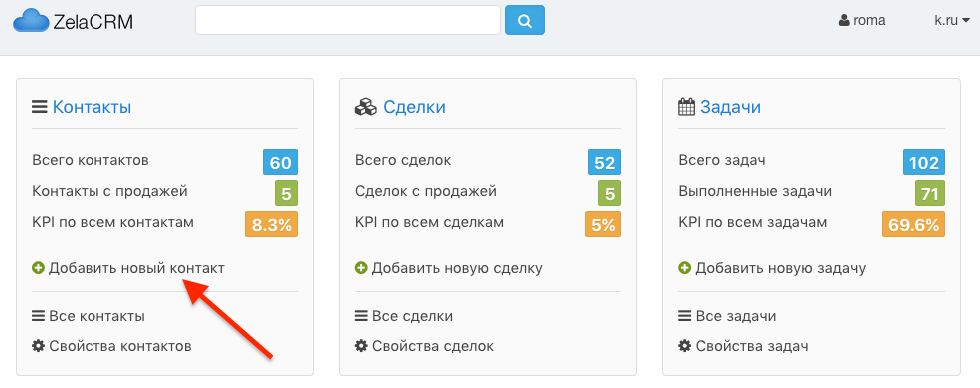Click the gear icon beside Свойства сделок
Viewport: 980px width, 388px height.
click(361, 346)
